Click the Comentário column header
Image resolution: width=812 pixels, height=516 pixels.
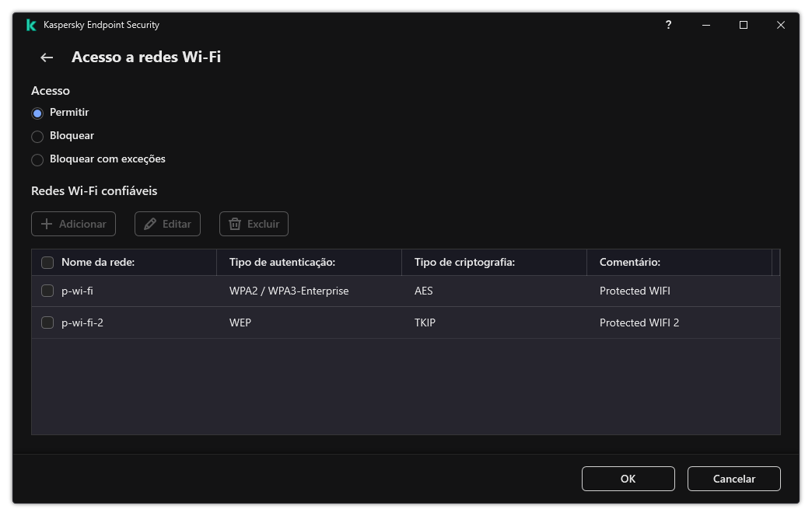[625, 262]
